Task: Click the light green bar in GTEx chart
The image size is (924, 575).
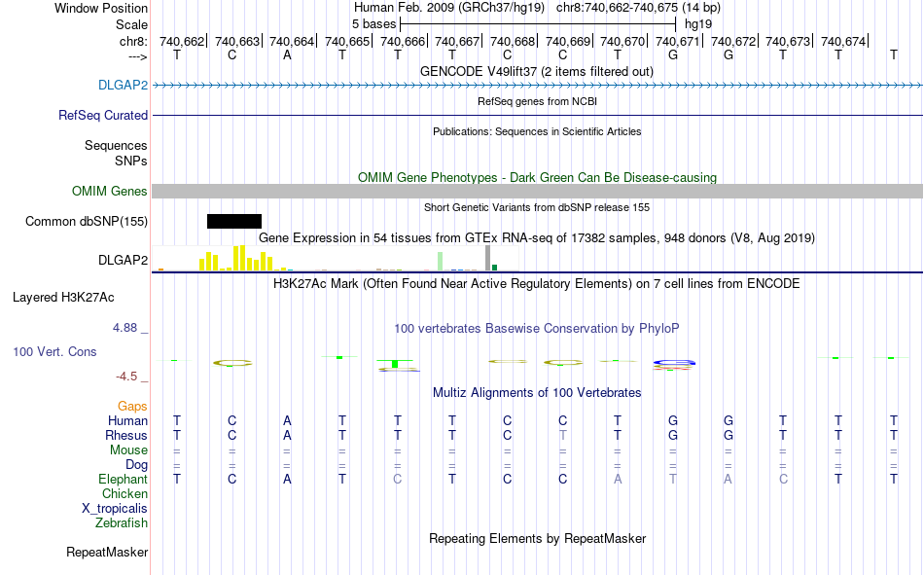Action: [x=441, y=262]
